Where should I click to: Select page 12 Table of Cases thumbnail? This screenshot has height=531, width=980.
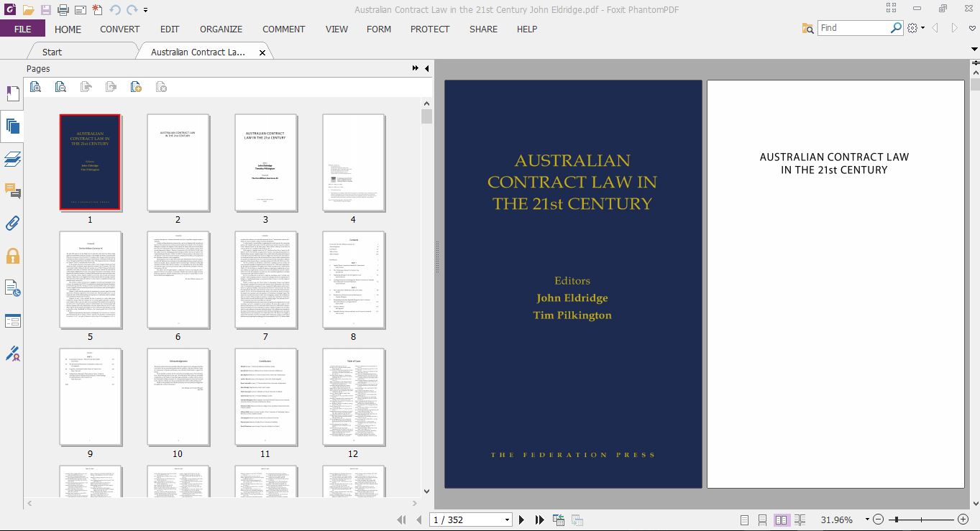click(353, 397)
